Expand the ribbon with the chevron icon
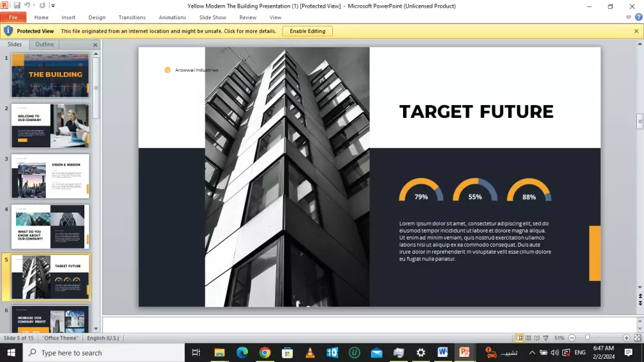The image size is (644, 362). (629, 17)
